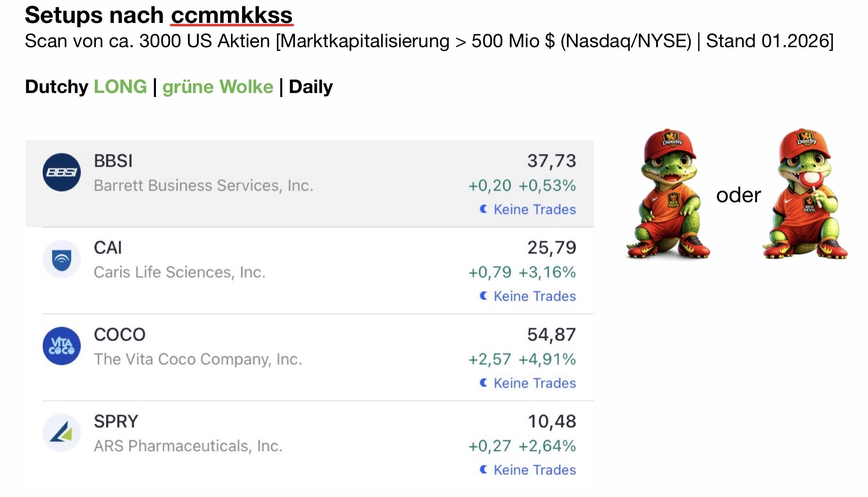Click the moon icon in BBSI row
Screen dimensions: 868x497
point(484,209)
